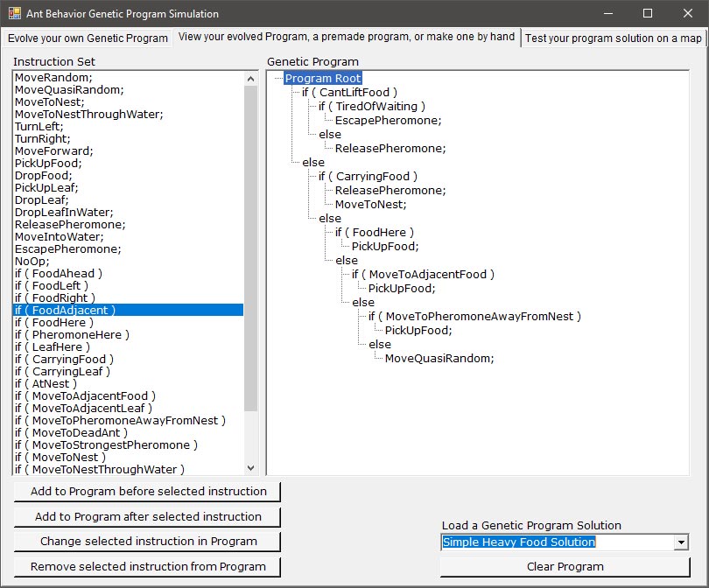This screenshot has height=588, width=709.
Task: Open the View your evolved Program tab
Action: (x=347, y=37)
